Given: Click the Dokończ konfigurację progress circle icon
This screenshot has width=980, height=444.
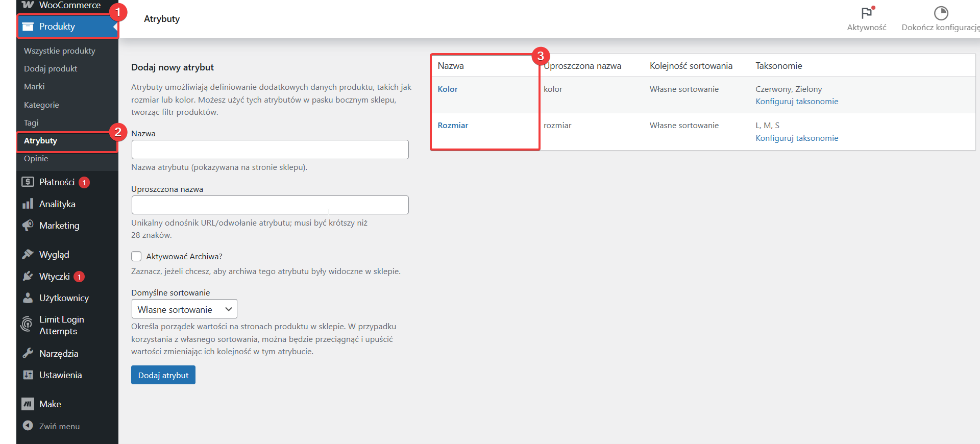Looking at the screenshot, I should (941, 13).
